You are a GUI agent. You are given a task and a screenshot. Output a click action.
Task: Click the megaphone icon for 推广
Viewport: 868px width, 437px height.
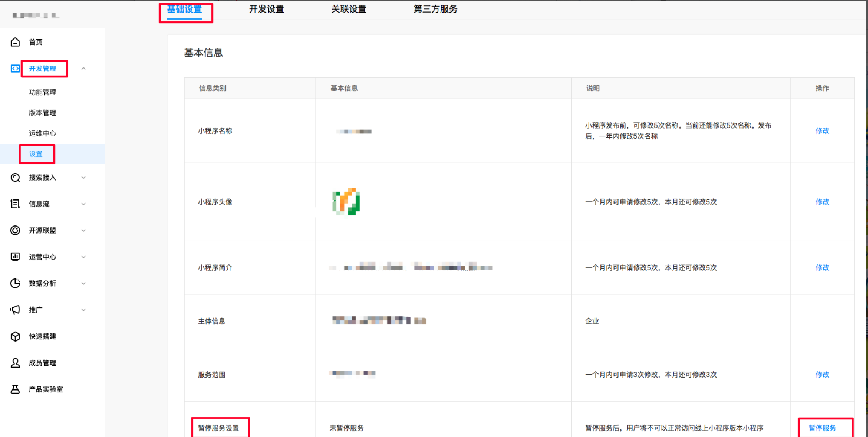pos(15,310)
